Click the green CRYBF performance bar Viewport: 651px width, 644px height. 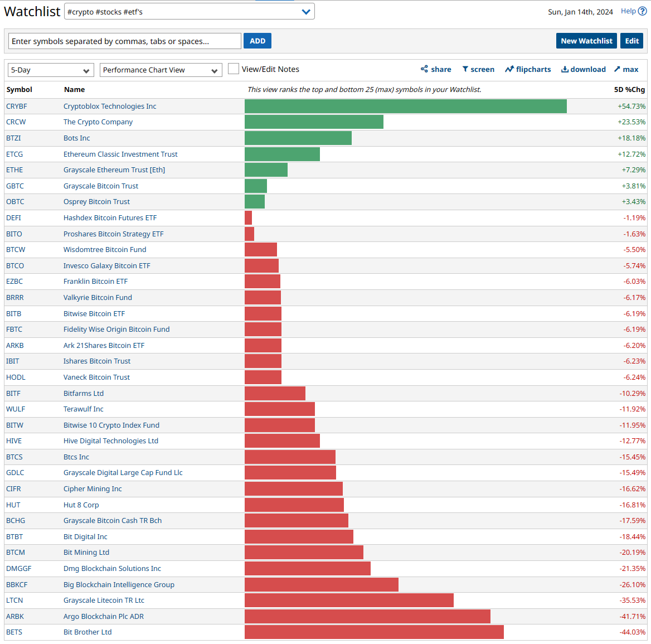(x=406, y=106)
